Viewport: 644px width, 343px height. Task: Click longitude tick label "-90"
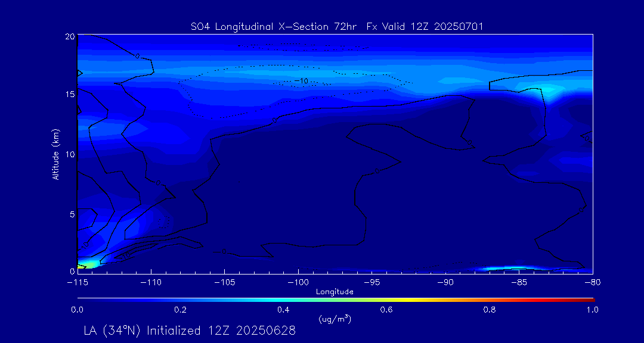(445, 283)
